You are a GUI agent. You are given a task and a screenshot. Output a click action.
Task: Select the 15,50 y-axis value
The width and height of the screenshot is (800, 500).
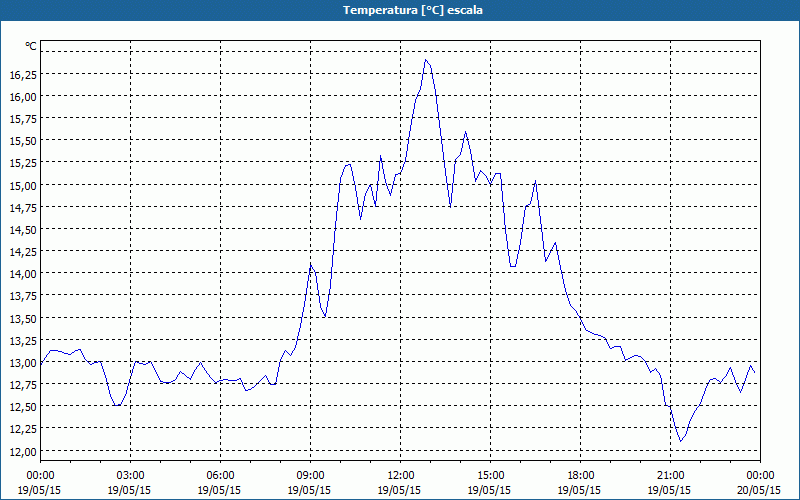[23, 141]
